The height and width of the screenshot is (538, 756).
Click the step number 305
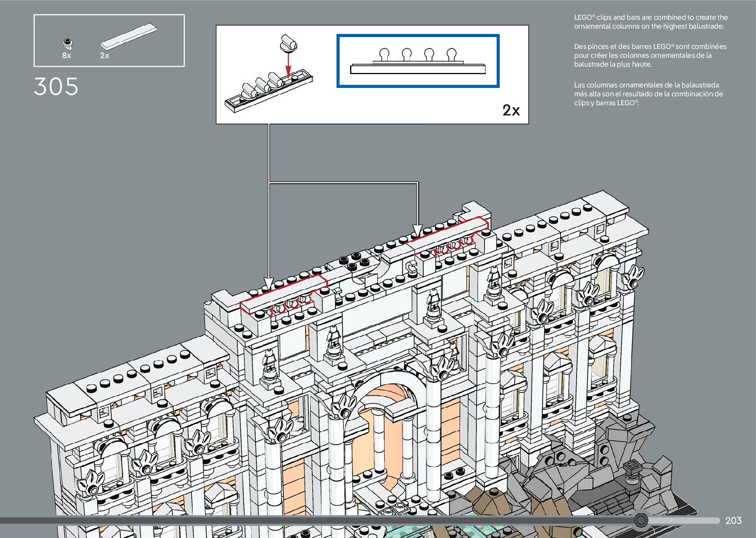click(x=56, y=87)
